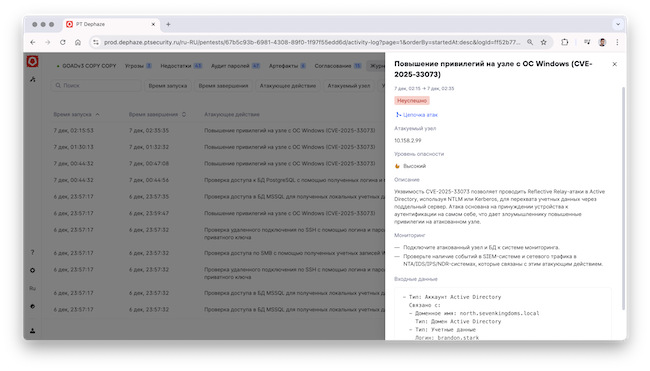Select the log row started 7 дек, 02:15:53
This screenshot has width=650, height=371.
pos(213,131)
